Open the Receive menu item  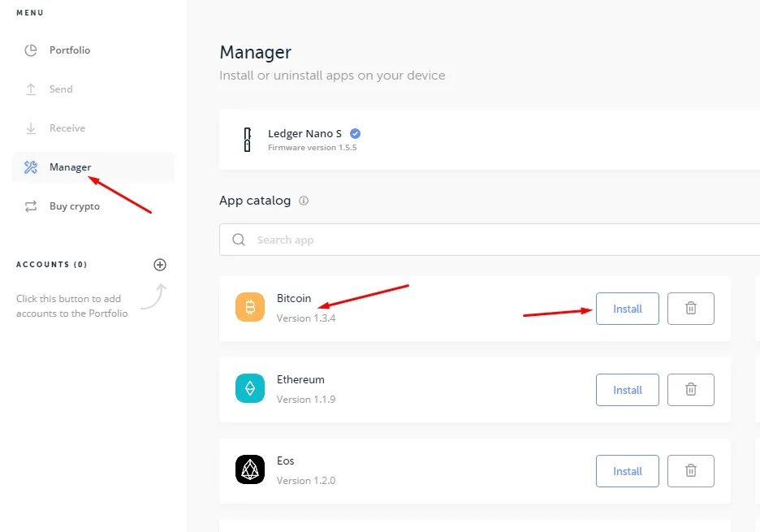[92, 128]
